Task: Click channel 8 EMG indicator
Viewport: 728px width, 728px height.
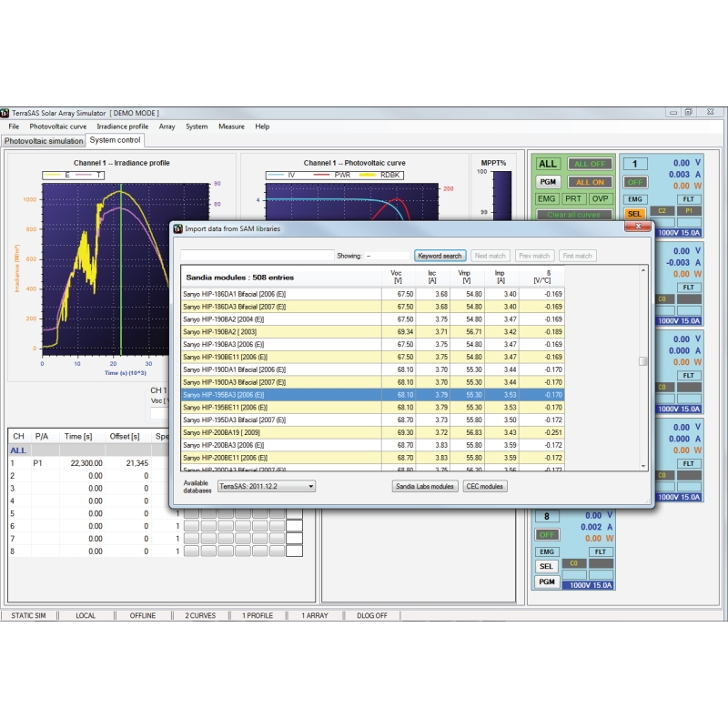Action: coord(547,551)
